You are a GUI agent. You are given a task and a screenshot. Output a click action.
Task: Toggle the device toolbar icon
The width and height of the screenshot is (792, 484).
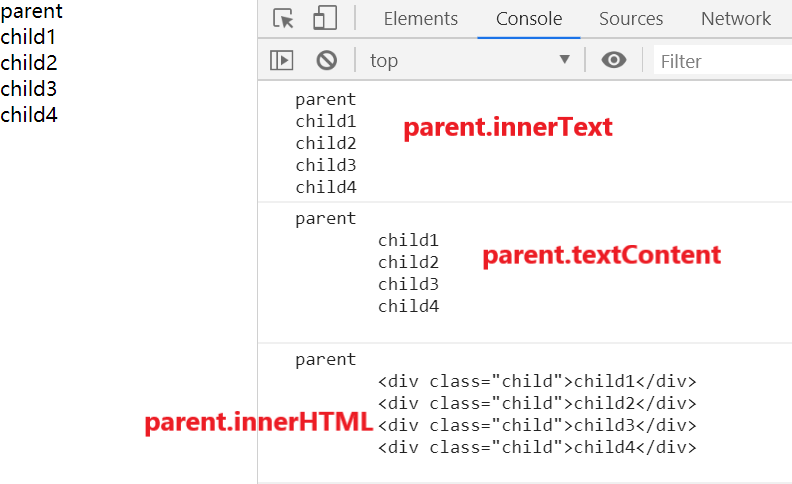(x=325, y=19)
